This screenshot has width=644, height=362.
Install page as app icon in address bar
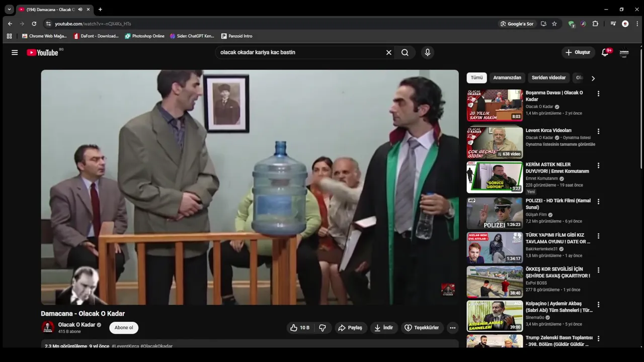(x=543, y=24)
